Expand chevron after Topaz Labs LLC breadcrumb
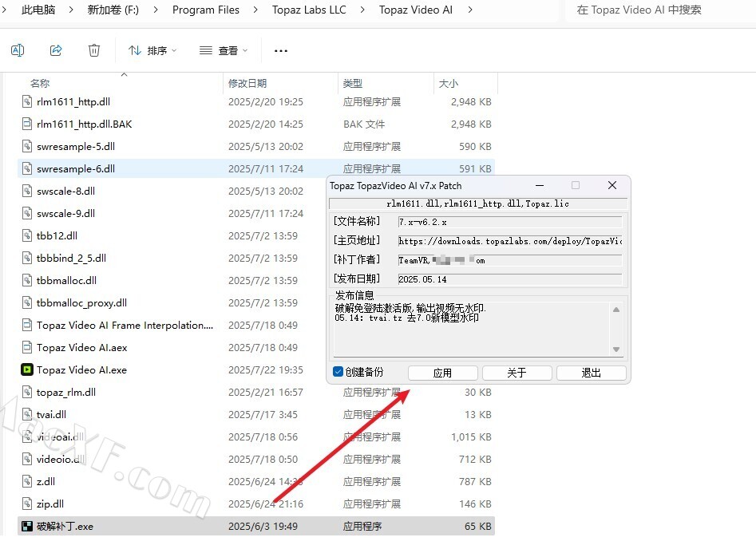The image size is (756, 549). pyautogui.click(x=362, y=10)
